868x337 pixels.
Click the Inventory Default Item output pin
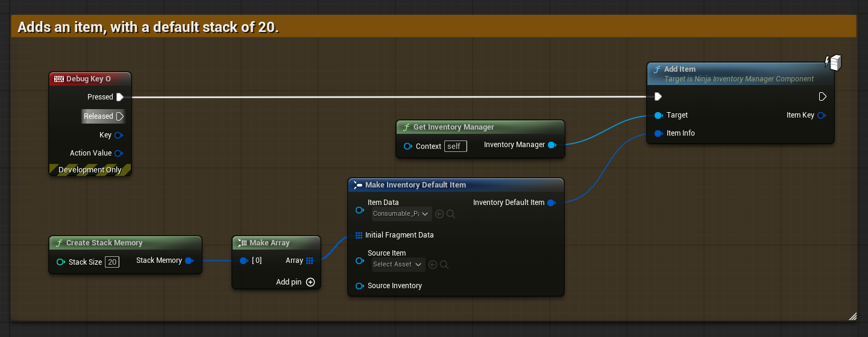pos(551,203)
